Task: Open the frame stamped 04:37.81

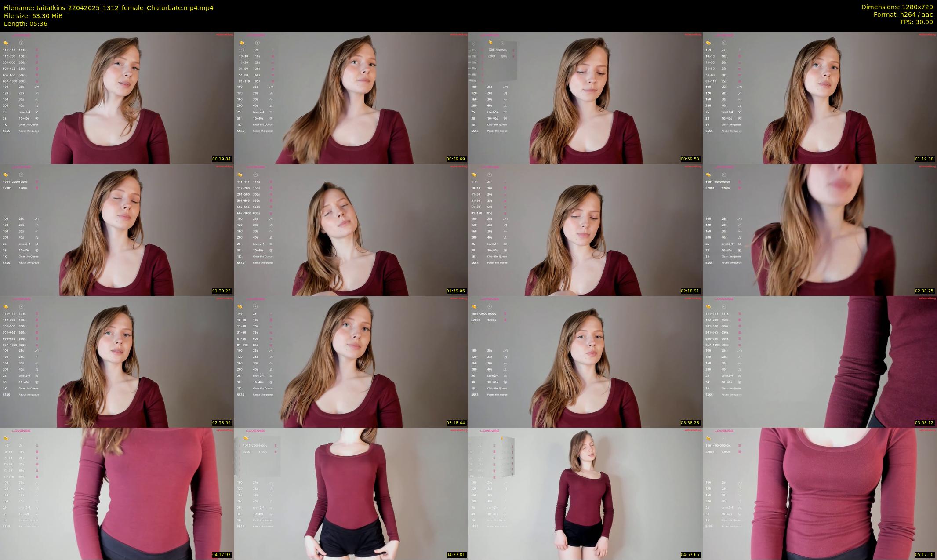Action: 351,493
